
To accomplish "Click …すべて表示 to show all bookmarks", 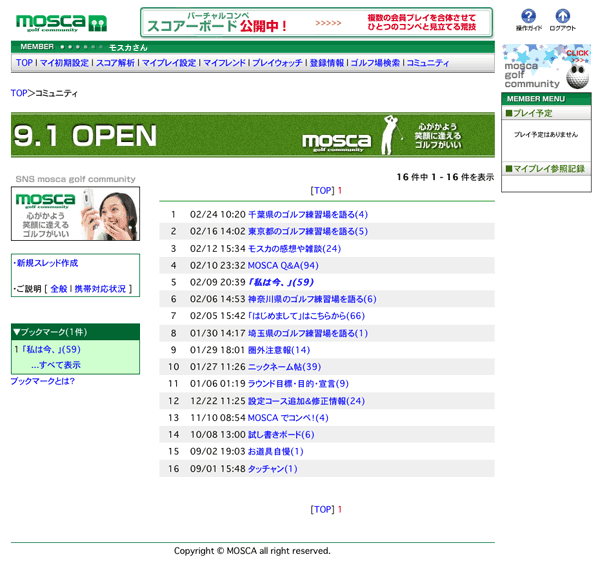I will pos(56,365).
